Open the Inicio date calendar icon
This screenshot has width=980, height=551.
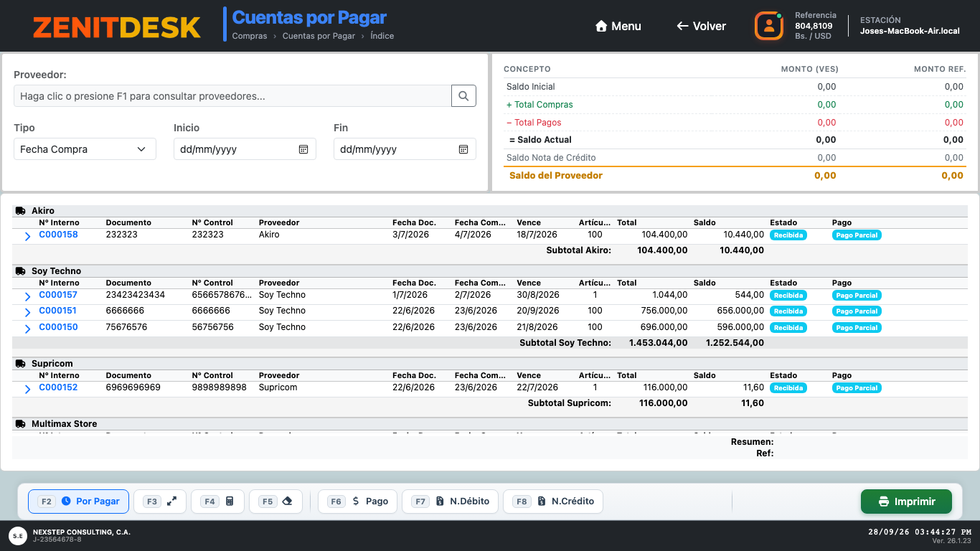pyautogui.click(x=303, y=149)
